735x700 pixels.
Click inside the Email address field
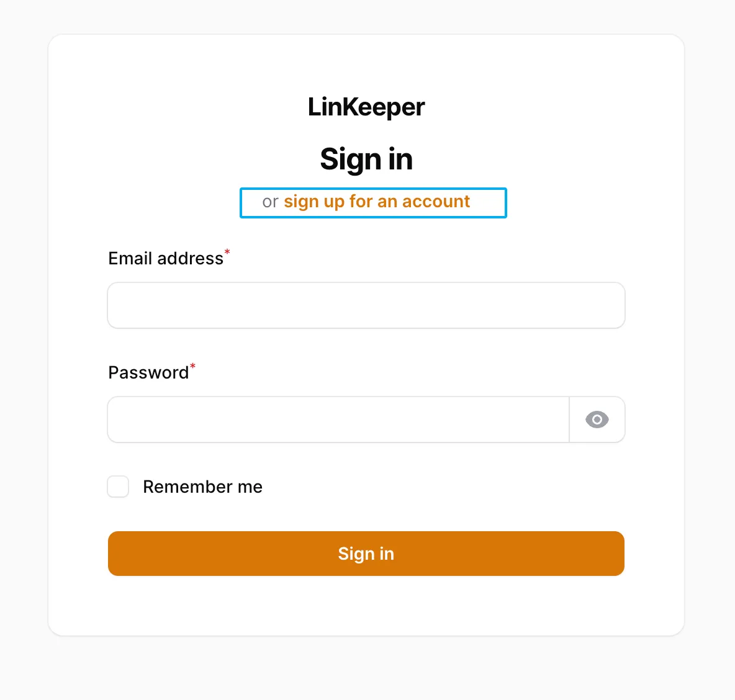coord(366,305)
